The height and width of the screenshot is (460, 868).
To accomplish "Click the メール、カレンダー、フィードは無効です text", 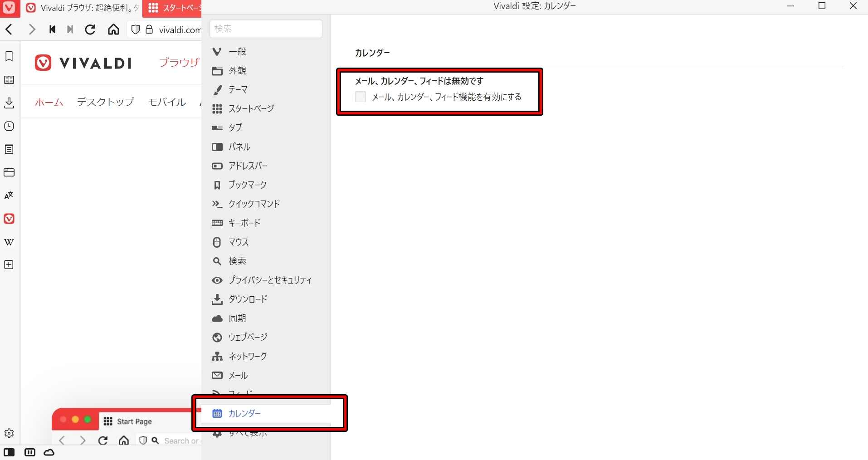I will coord(419,81).
